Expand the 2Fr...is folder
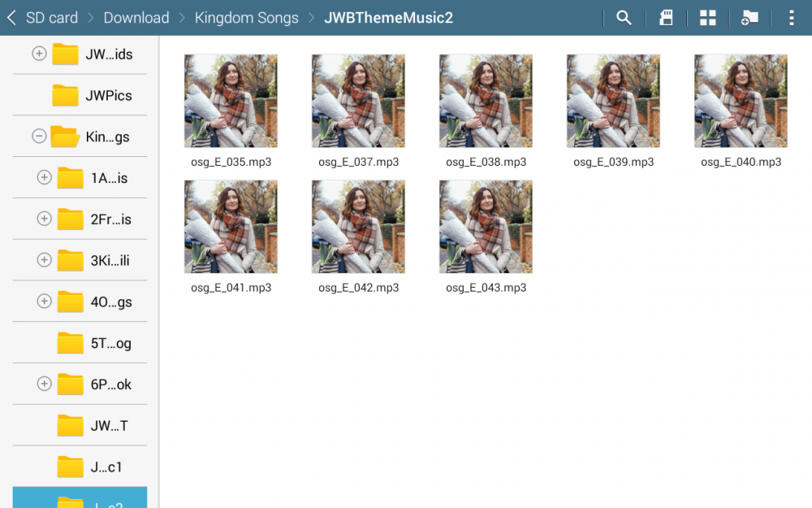 click(x=45, y=219)
